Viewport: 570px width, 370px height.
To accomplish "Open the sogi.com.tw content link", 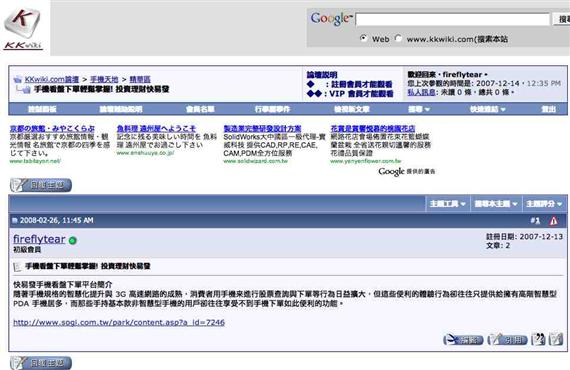I will pyautogui.click(x=119, y=322).
